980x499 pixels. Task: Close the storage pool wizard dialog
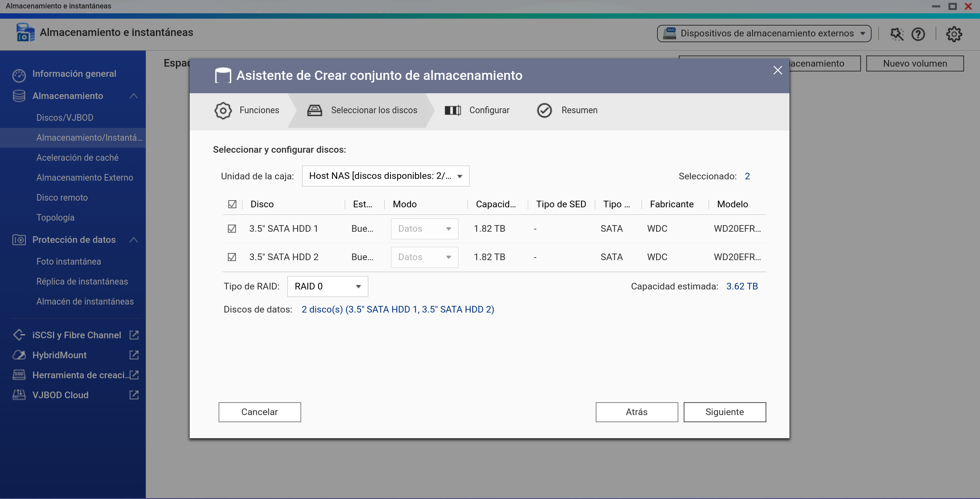777,70
